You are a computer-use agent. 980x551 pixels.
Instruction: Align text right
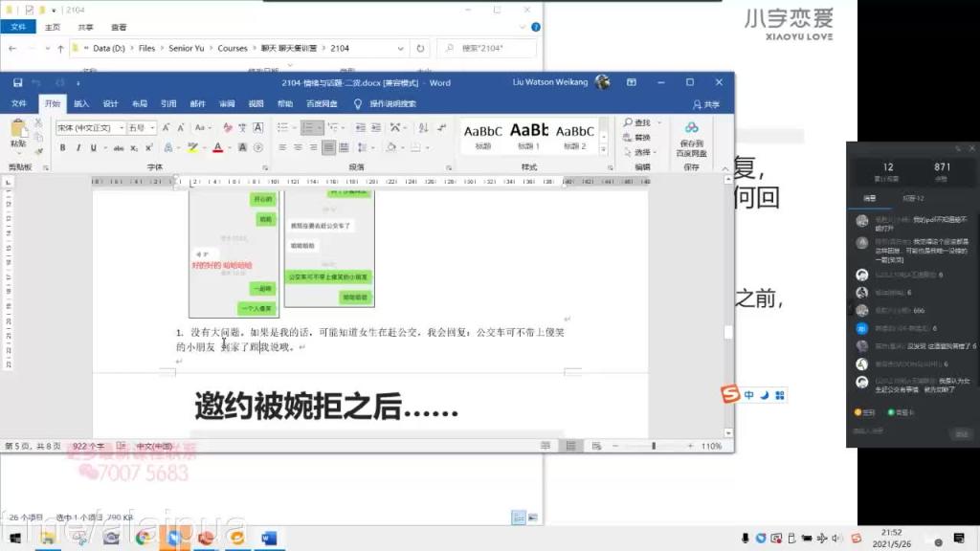point(313,148)
